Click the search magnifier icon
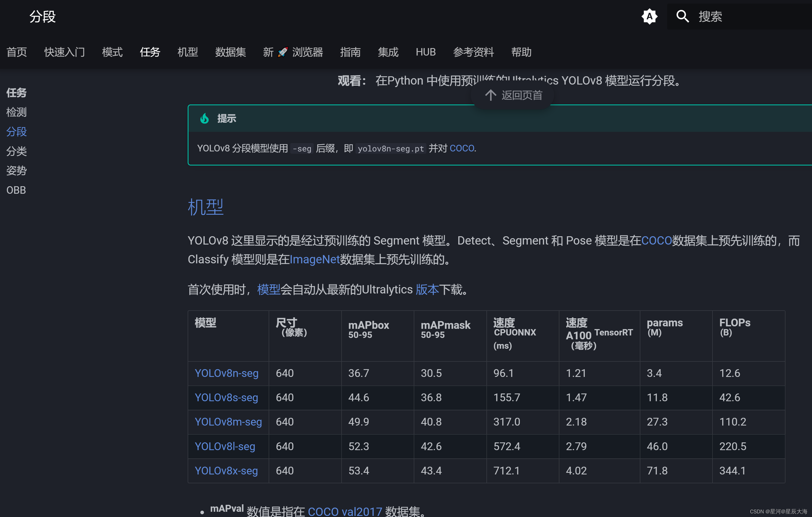 682,16
